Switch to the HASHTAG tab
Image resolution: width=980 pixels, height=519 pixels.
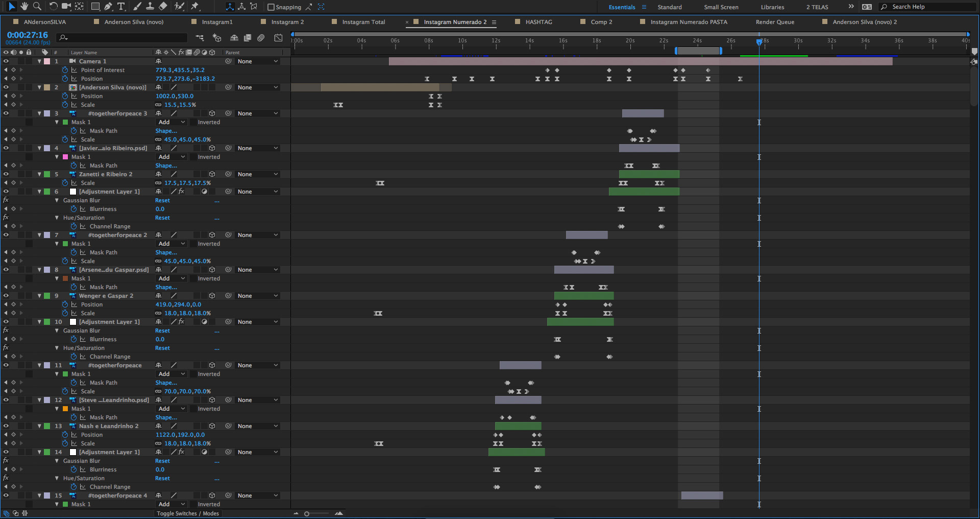pyautogui.click(x=538, y=22)
